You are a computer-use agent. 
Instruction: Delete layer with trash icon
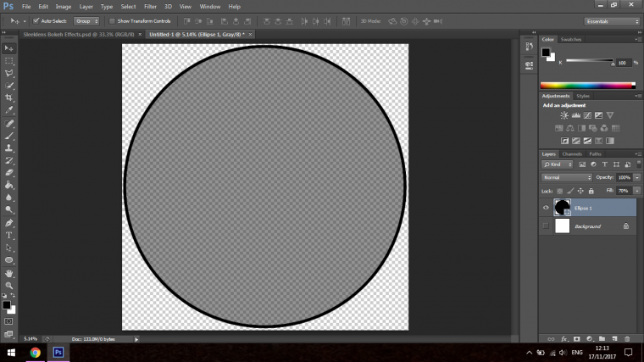click(x=627, y=339)
